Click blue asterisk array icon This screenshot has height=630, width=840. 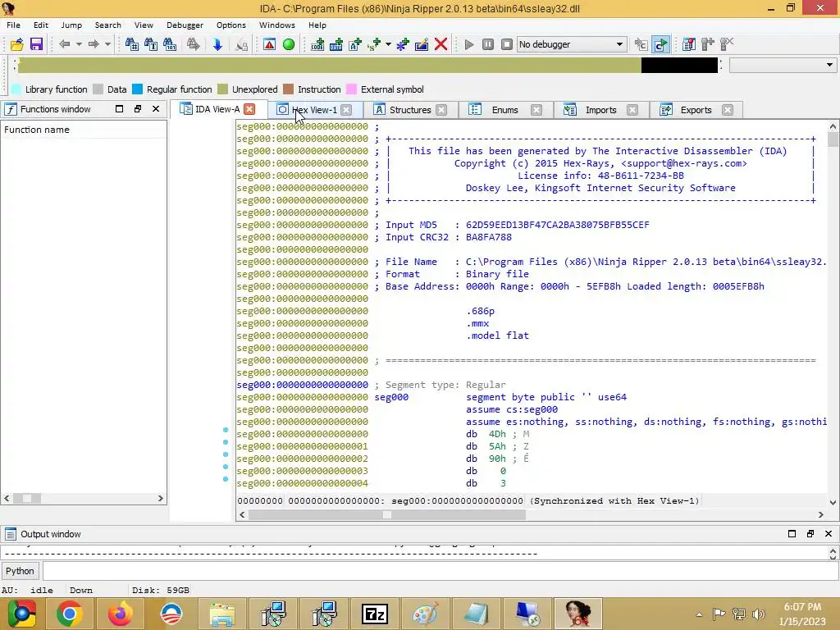pos(402,44)
